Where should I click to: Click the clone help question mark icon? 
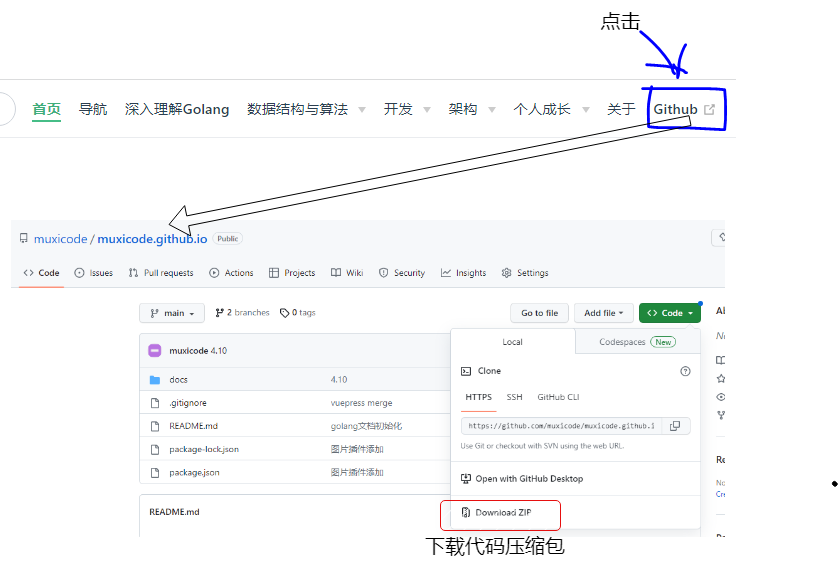pyautogui.click(x=685, y=371)
